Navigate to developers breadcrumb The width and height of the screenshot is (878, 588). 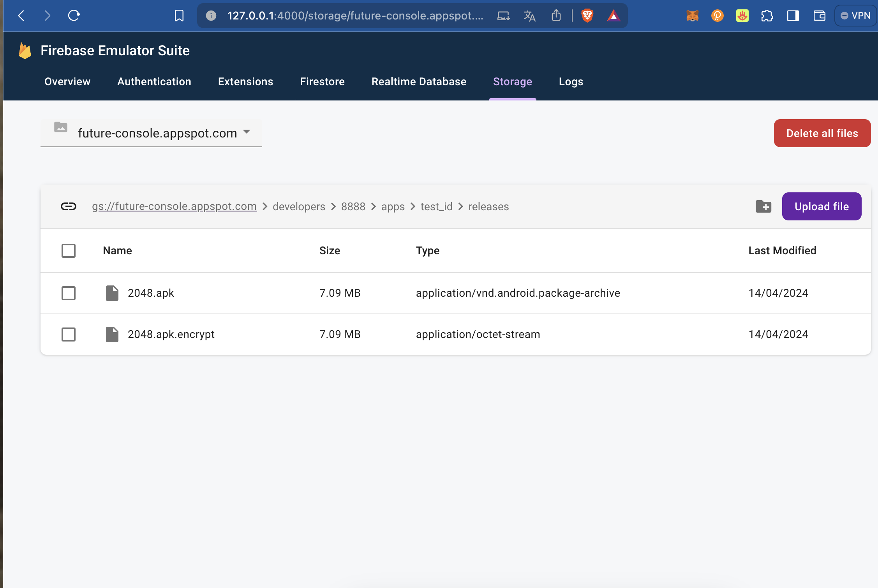tap(299, 206)
